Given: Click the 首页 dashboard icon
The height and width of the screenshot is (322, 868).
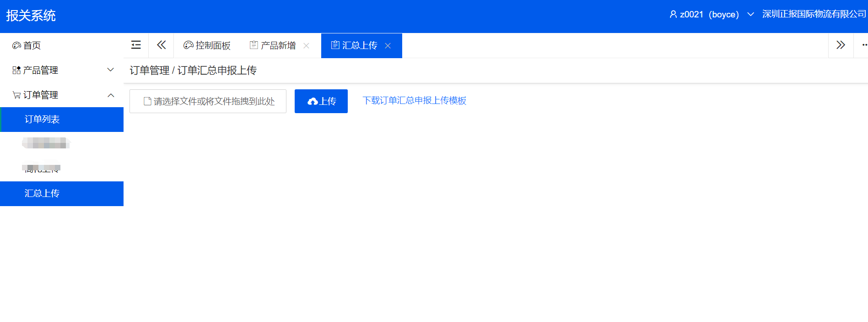Looking at the screenshot, I should tap(17, 45).
